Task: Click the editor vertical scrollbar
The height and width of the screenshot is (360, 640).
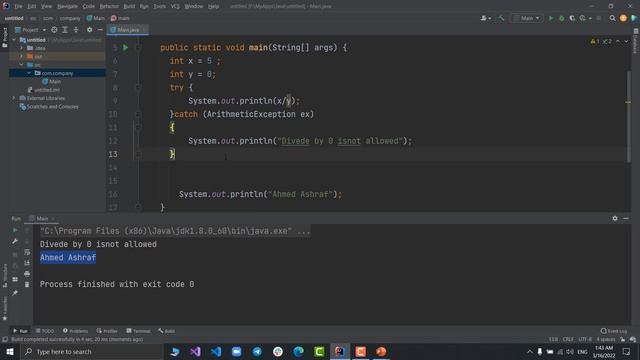Action: point(629,116)
